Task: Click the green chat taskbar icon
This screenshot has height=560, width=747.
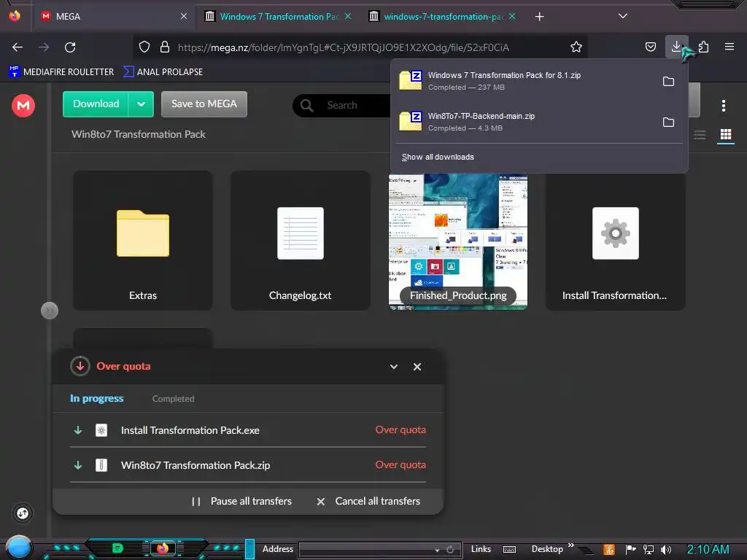Action: coord(117,548)
